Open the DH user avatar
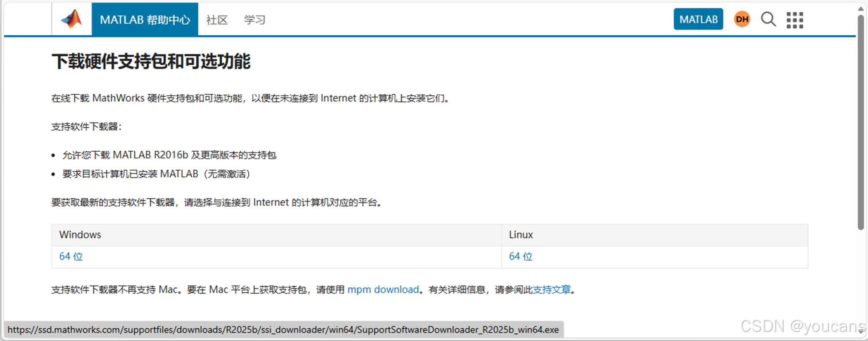The height and width of the screenshot is (341, 868). [x=742, y=19]
